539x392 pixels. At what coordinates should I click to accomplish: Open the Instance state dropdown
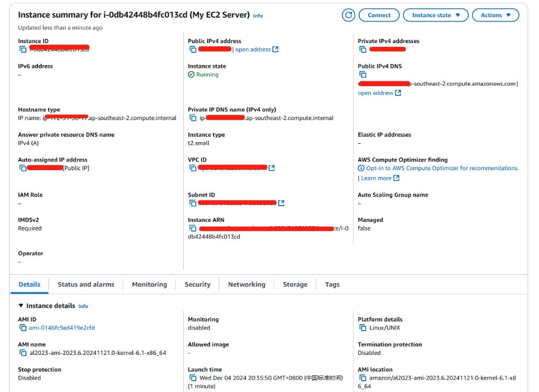[x=436, y=15]
